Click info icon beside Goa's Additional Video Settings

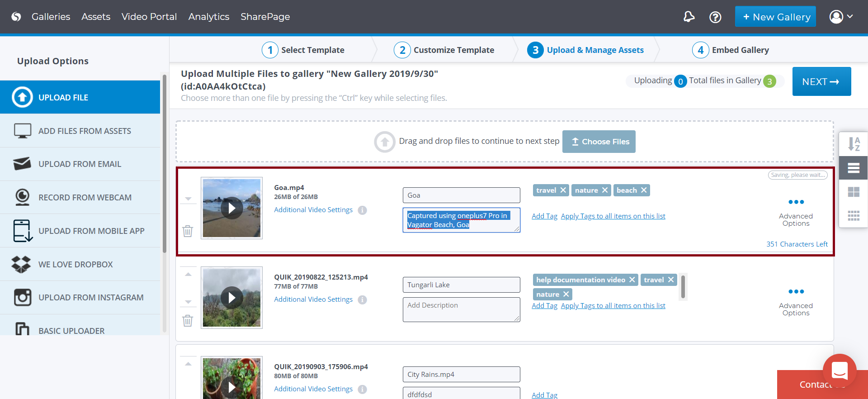tap(362, 210)
